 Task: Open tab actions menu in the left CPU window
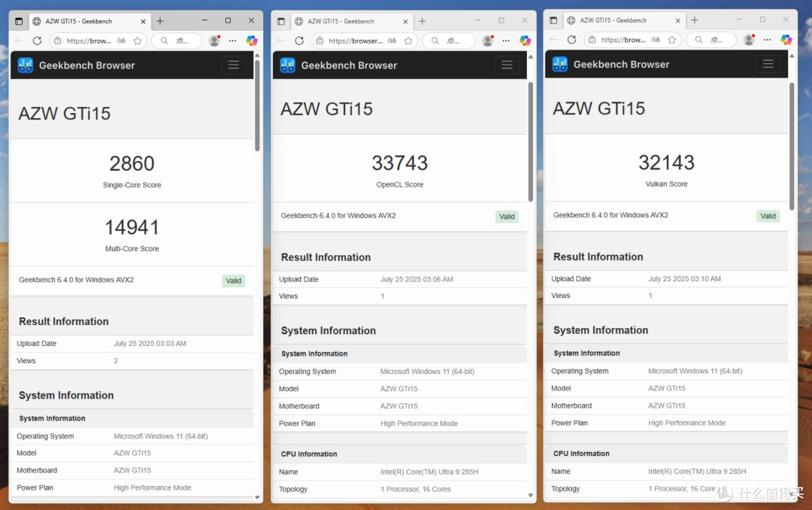[x=19, y=21]
